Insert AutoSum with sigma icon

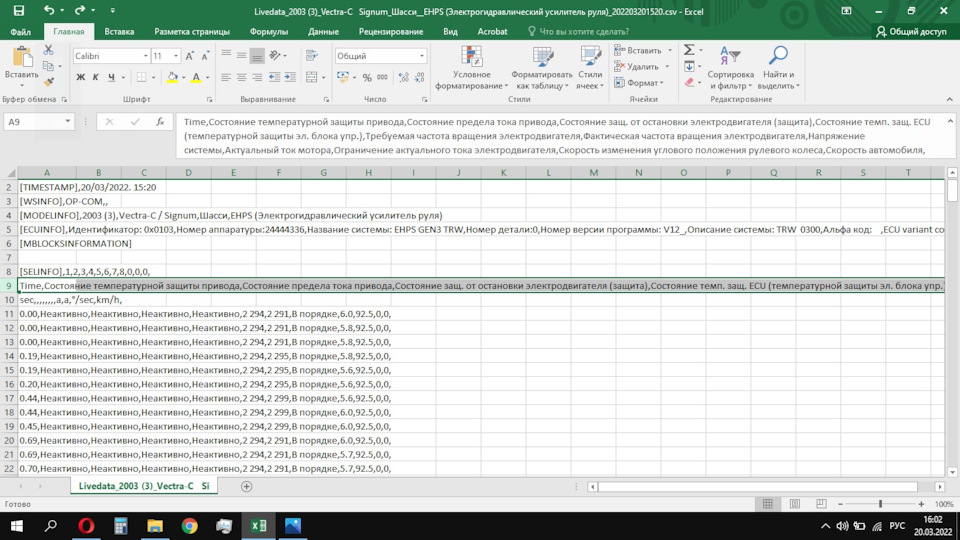pos(689,50)
